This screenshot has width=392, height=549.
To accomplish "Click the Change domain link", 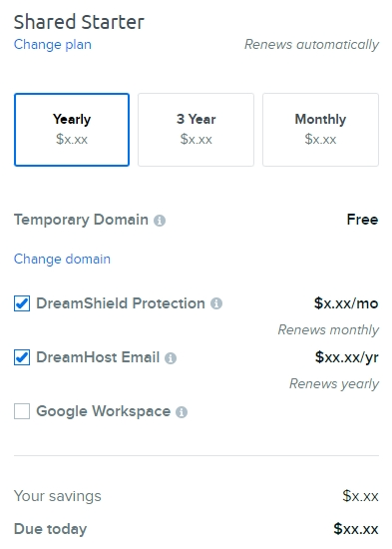I will [62, 260].
